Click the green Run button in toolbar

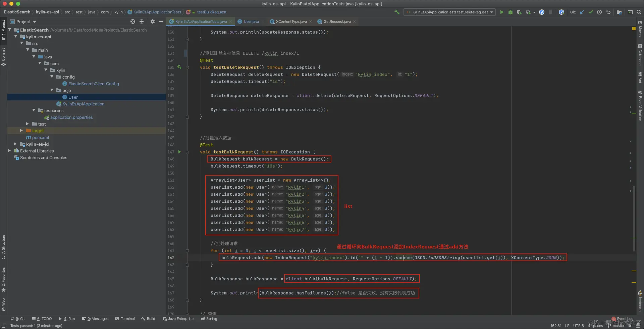pos(502,12)
